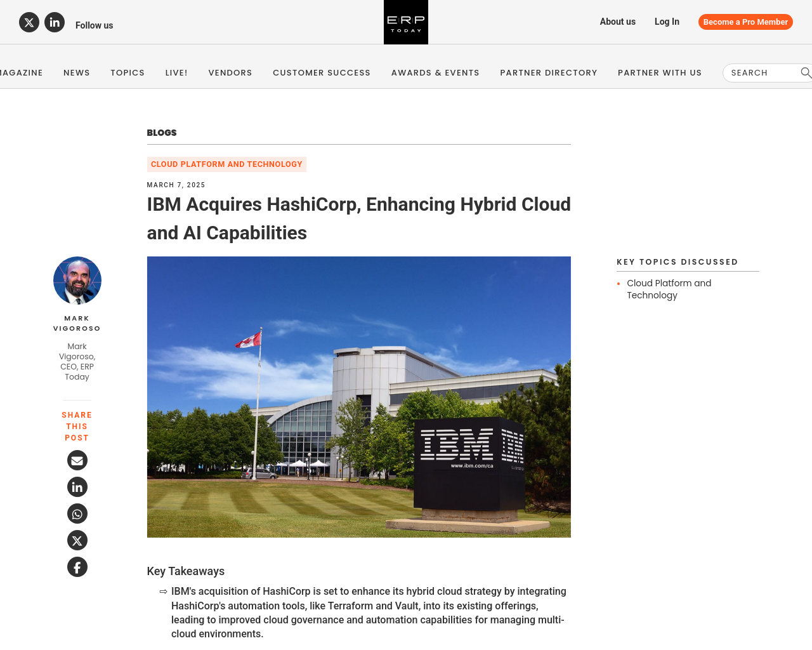Click Become a Pro Member button
Image resolution: width=812 pixels, height=650 pixels.
tap(745, 22)
